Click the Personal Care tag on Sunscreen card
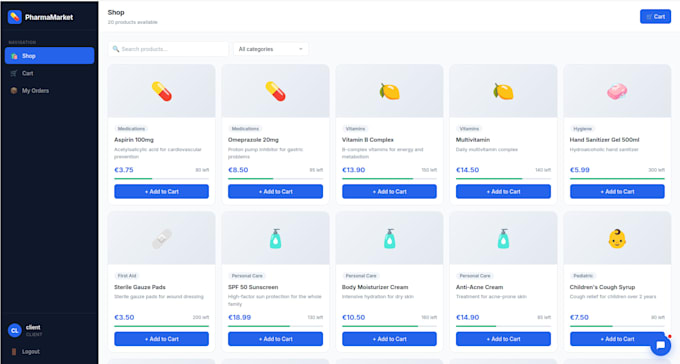This screenshot has height=364, width=680. (247, 276)
